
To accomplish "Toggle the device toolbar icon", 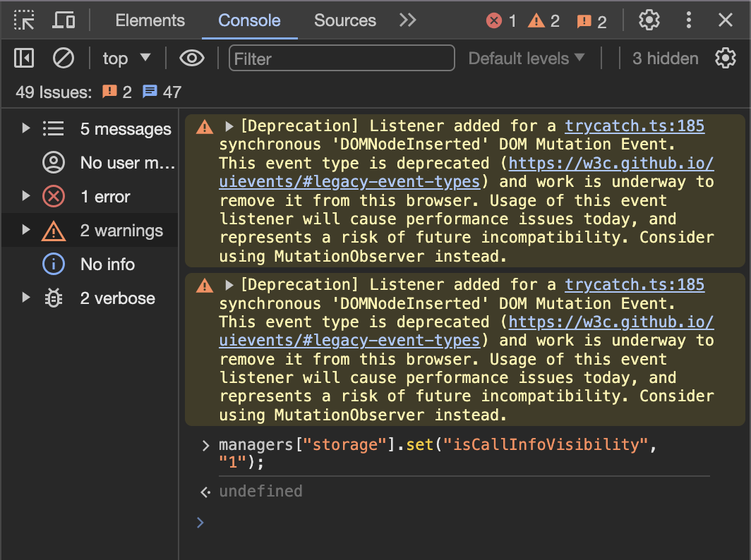I will pyautogui.click(x=64, y=20).
